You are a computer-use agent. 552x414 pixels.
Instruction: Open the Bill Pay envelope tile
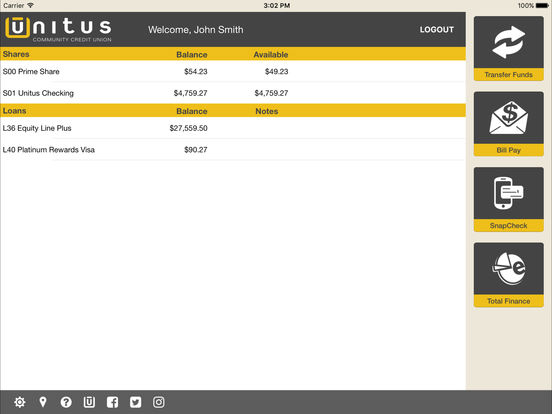(508, 124)
